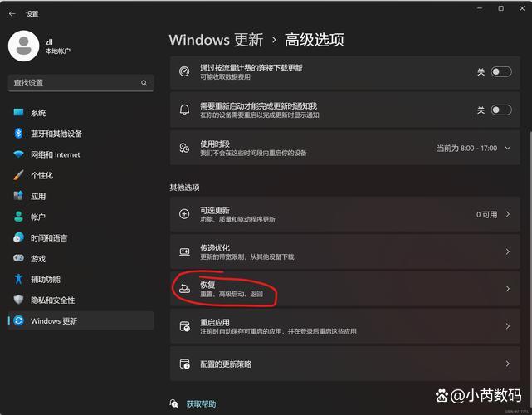532x415 pixels.
Task: Open the 可选更新 title text
Action: point(215,210)
